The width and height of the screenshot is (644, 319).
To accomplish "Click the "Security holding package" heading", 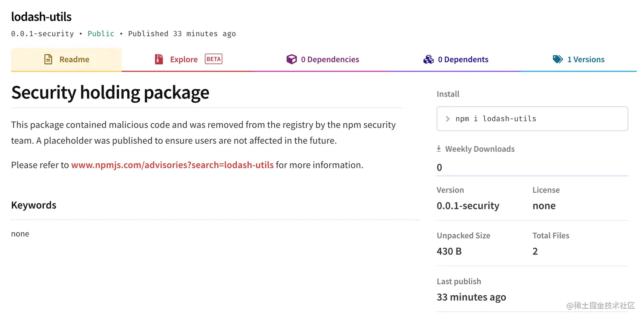I will [x=110, y=92].
